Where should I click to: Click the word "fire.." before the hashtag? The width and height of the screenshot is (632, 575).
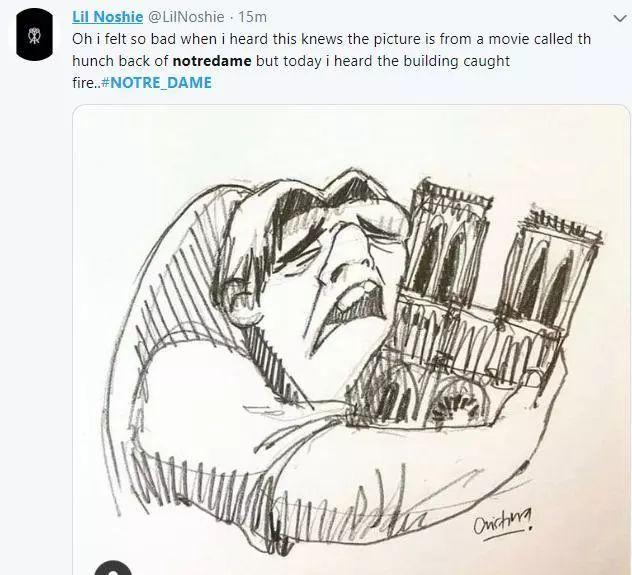pos(87,83)
